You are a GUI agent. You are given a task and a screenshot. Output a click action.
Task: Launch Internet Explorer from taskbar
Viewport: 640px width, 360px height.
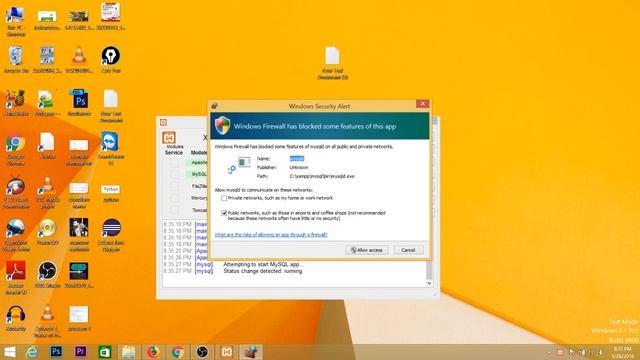pos(32,352)
